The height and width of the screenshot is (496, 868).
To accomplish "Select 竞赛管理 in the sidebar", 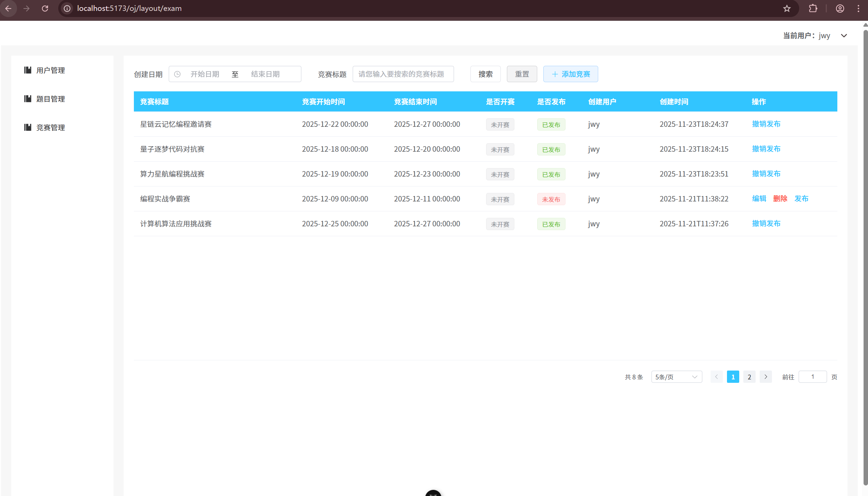I will click(x=50, y=127).
